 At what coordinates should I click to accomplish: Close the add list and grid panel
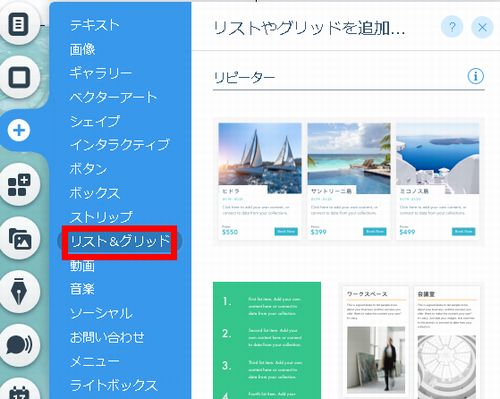pyautogui.click(x=482, y=27)
